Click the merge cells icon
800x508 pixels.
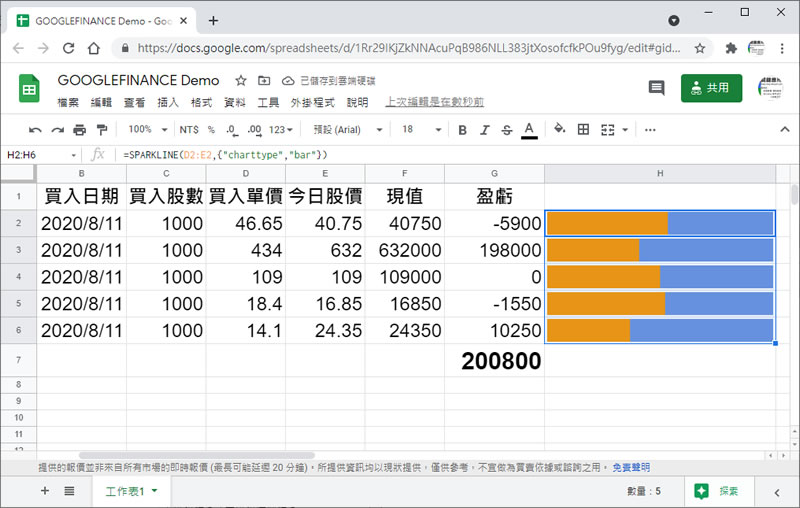608,129
